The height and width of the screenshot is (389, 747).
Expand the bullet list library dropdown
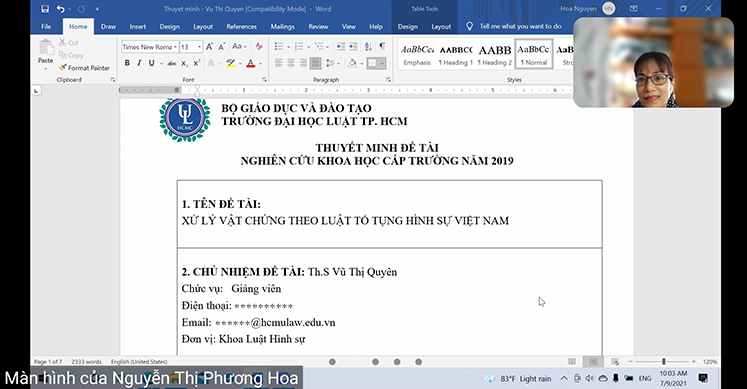point(288,47)
